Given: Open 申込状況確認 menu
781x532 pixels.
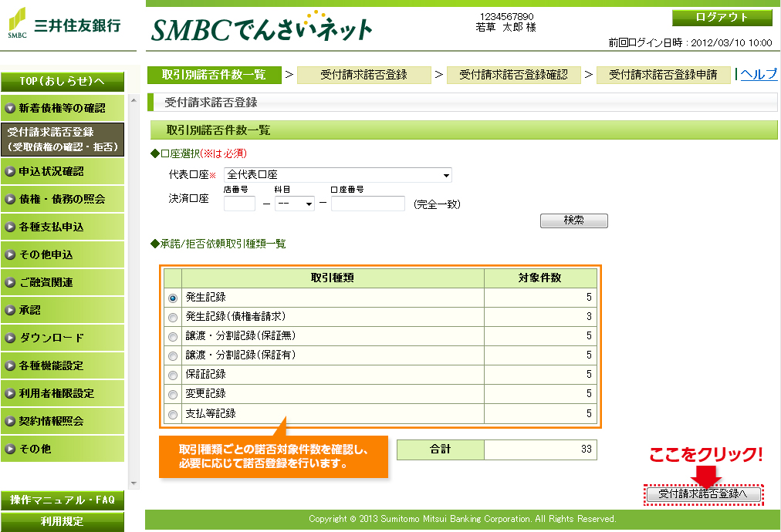Looking at the screenshot, I should 63,171.
